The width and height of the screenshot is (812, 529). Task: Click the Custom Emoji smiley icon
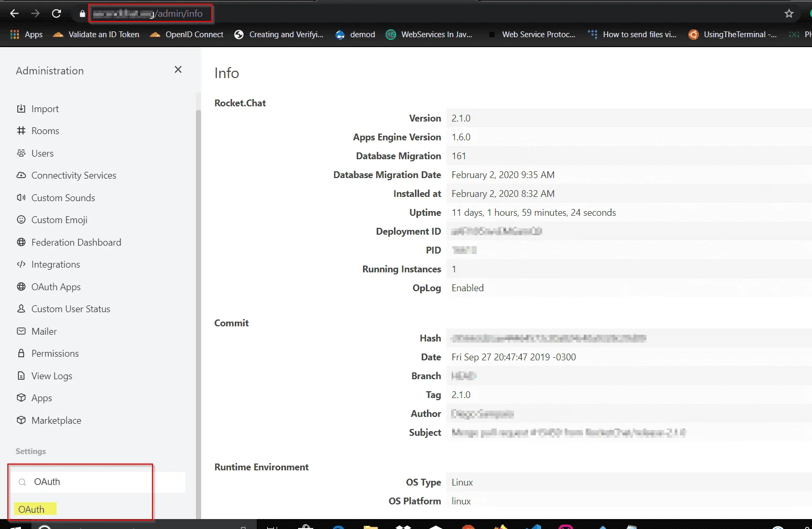pos(21,220)
